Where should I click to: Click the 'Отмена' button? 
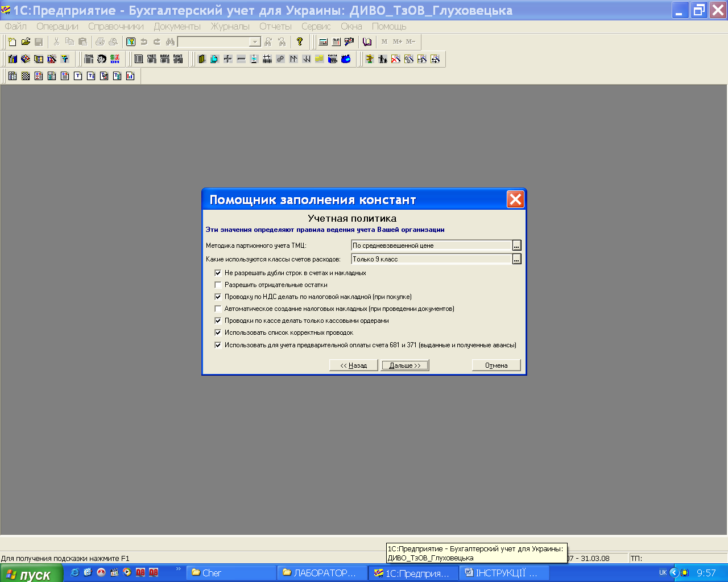[497, 365]
